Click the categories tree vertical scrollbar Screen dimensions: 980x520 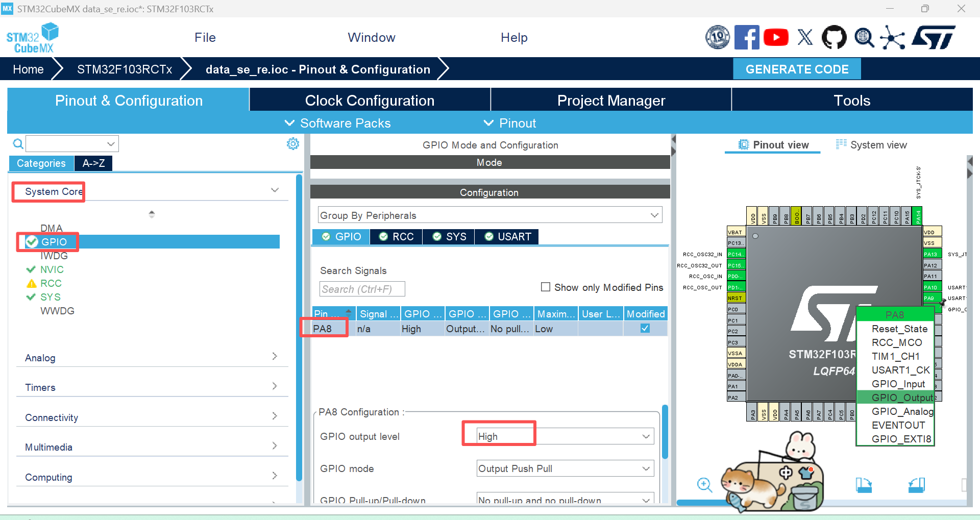[299, 327]
